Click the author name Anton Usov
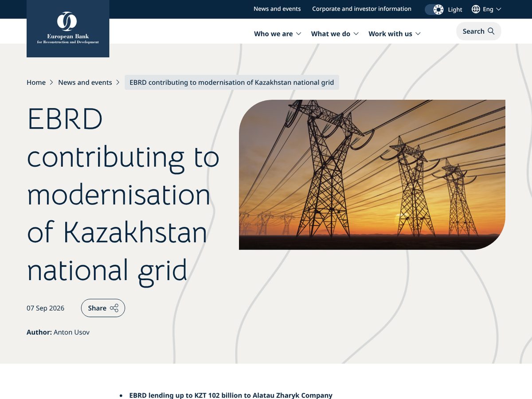This screenshot has height=399, width=532. (71, 332)
